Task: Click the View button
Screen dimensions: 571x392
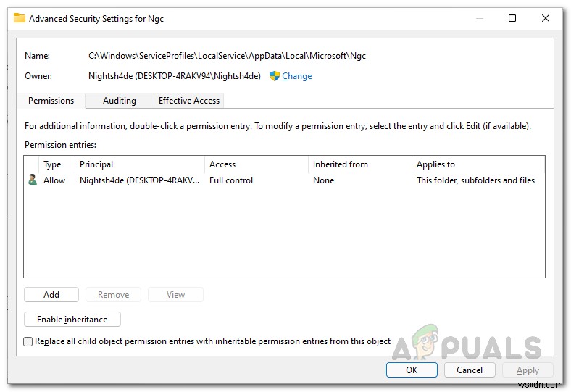Action: (175, 294)
